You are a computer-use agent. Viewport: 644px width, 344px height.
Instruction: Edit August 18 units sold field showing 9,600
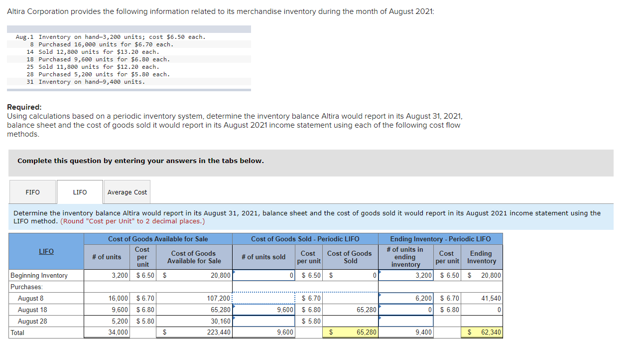tap(263, 310)
